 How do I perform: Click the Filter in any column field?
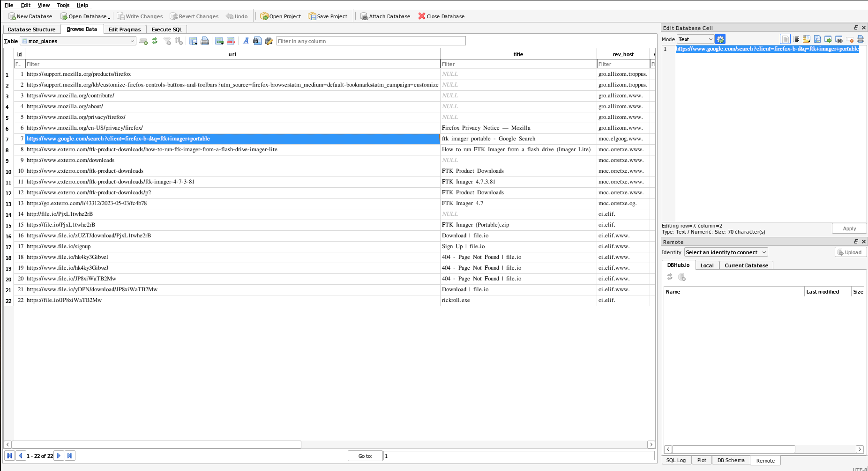pos(371,41)
